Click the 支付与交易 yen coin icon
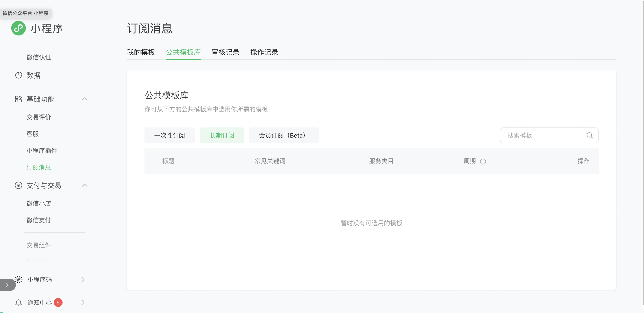Viewport: 644px width, 313px height. click(18, 185)
